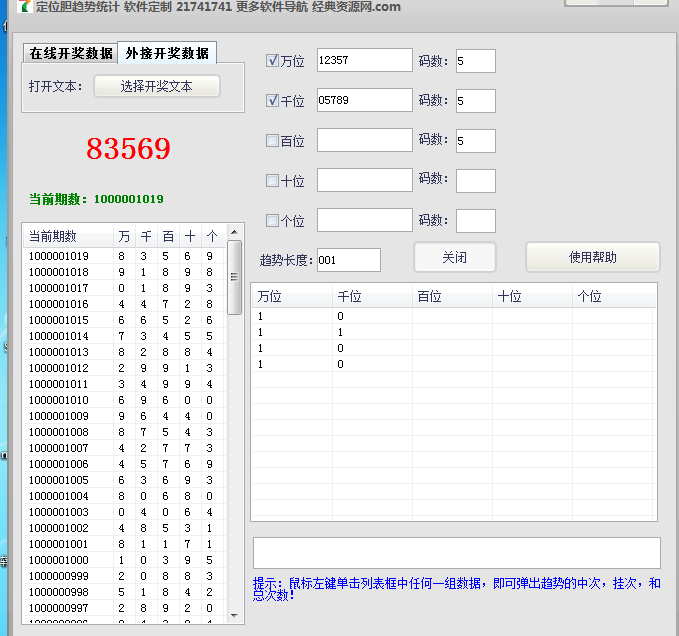679x636 pixels.
Task: Select row 1000001007 in draw list
Action: point(125,449)
